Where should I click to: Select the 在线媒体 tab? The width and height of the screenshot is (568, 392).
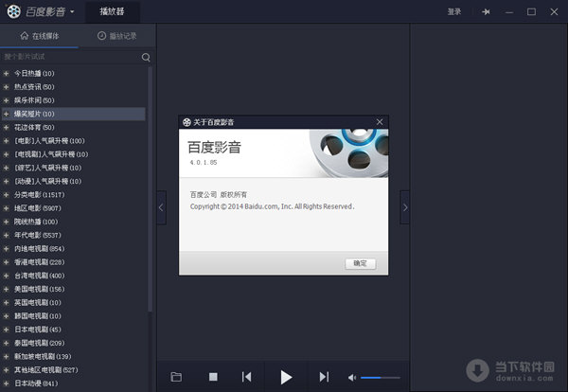click(40, 36)
